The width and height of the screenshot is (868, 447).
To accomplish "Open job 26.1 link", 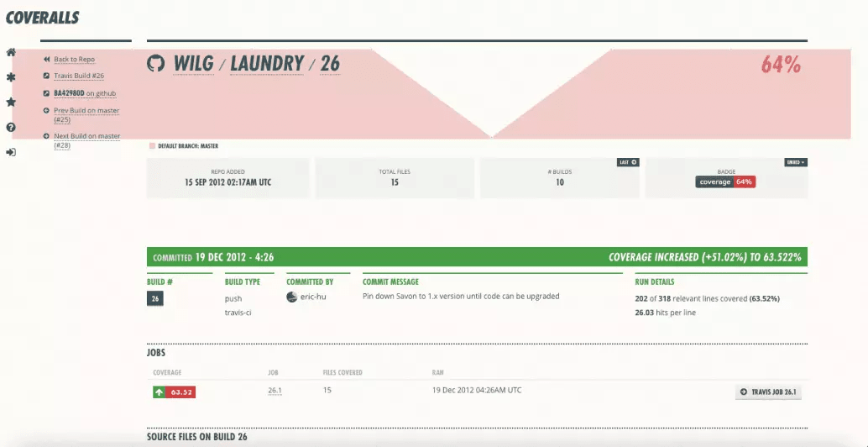I will click(275, 391).
